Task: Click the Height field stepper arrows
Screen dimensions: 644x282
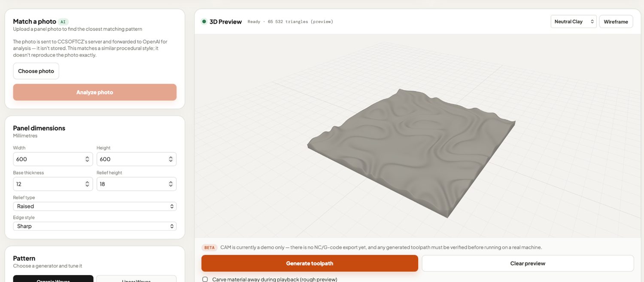Action: 171,159
